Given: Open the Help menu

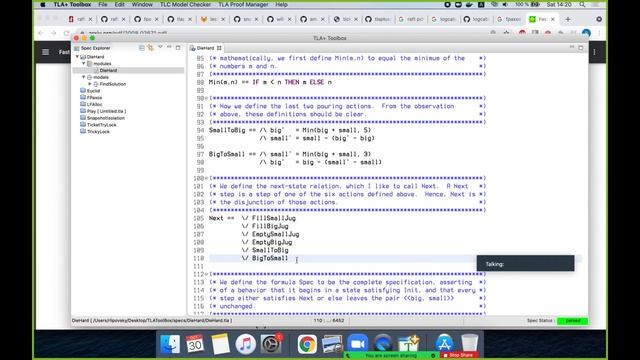Looking at the screenshot, I should 281,4.
